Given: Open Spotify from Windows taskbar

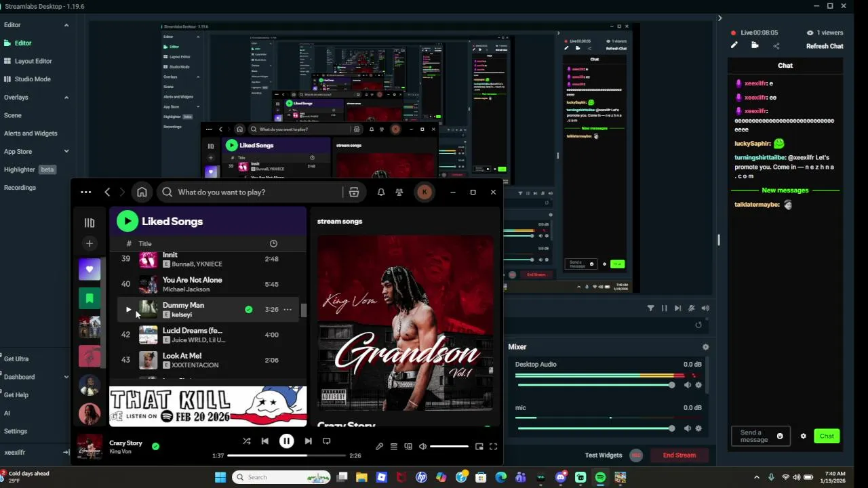Looking at the screenshot, I should coord(600,477).
